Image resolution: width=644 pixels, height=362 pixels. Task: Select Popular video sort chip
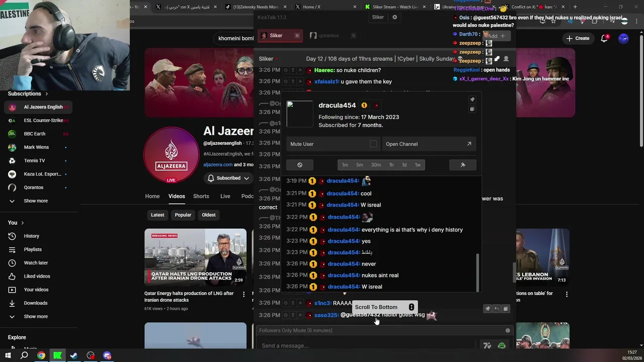pyautogui.click(x=183, y=215)
